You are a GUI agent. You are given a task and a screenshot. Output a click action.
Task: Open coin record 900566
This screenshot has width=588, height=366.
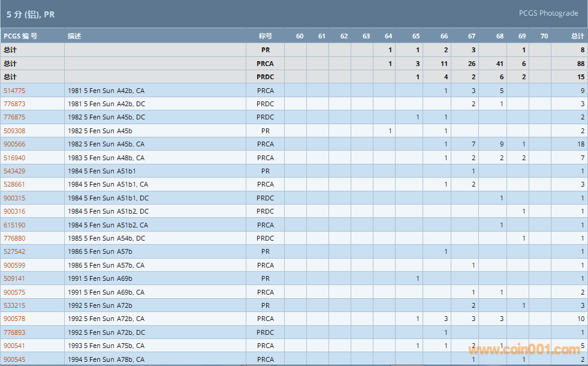[x=14, y=144]
